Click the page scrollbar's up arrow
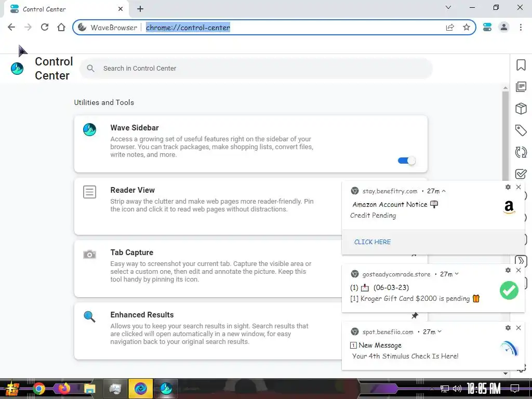Screen dimensions: 532x399 click(506, 88)
